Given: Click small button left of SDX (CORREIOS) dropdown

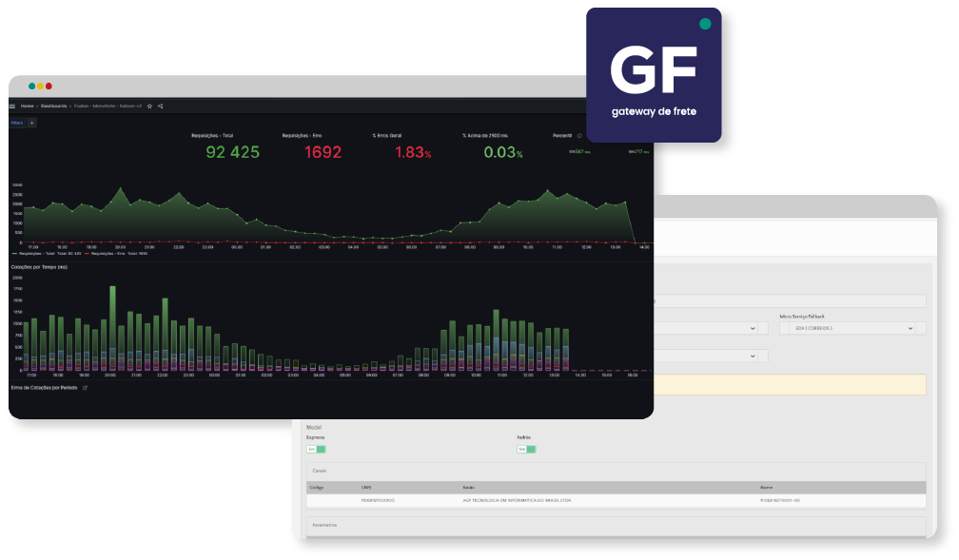Looking at the screenshot, I should coord(785,328).
